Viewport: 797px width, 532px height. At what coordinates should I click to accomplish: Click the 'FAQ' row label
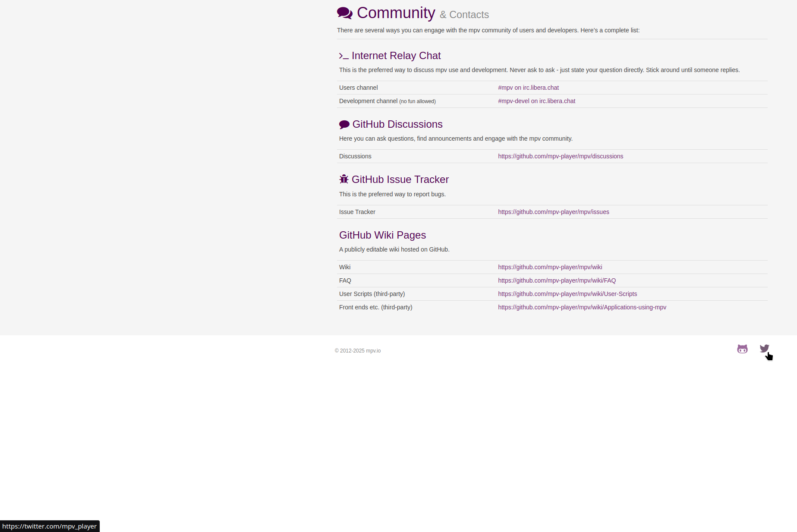(x=345, y=280)
